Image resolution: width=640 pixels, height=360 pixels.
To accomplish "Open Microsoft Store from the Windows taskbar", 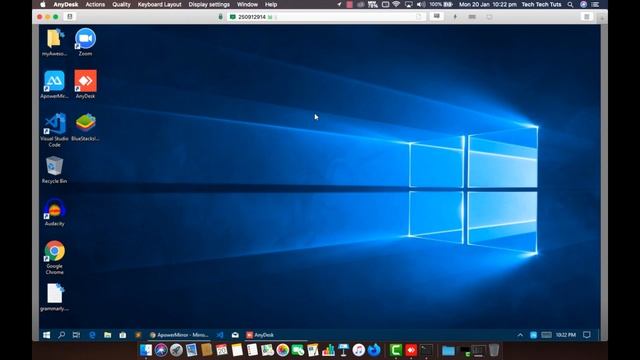I will [123, 335].
